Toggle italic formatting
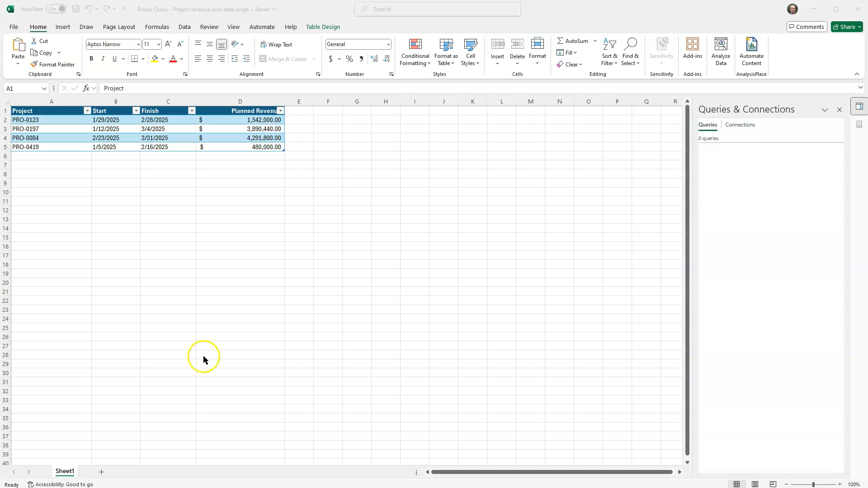Screen dimensions: 868x488 [x=103, y=58]
